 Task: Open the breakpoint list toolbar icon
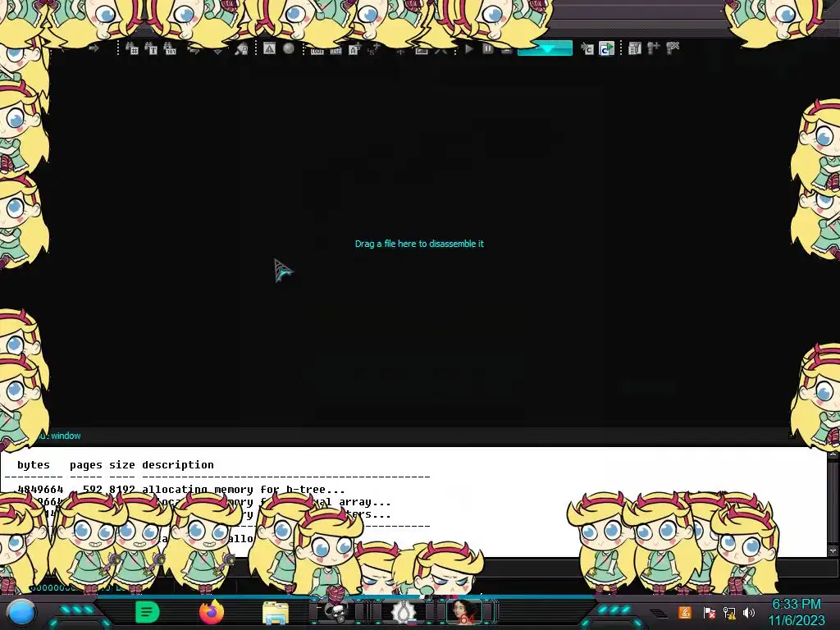[x=634, y=48]
